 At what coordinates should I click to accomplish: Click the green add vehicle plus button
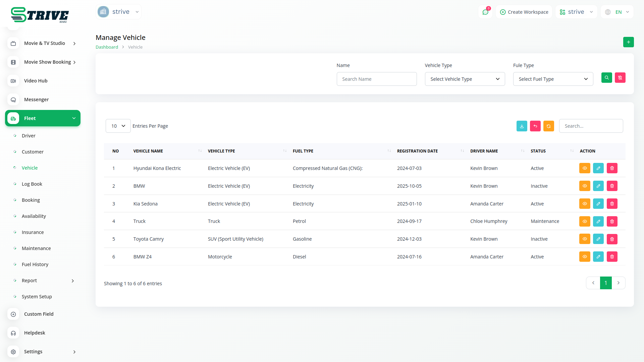(628, 42)
